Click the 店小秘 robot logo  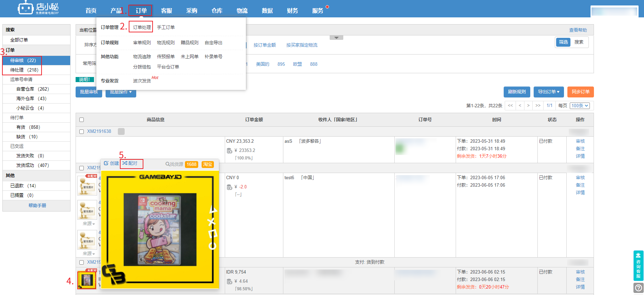pos(38,8)
